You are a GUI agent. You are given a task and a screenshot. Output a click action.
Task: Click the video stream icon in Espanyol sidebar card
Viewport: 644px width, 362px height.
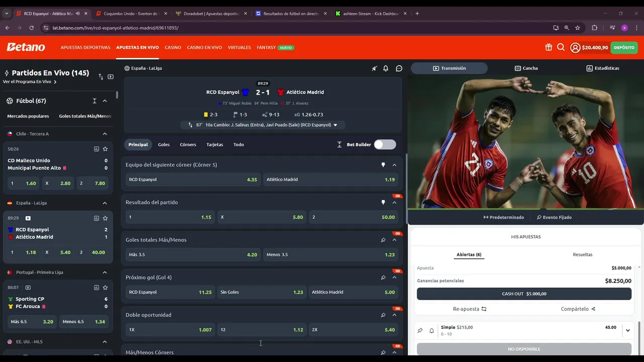(x=28, y=218)
